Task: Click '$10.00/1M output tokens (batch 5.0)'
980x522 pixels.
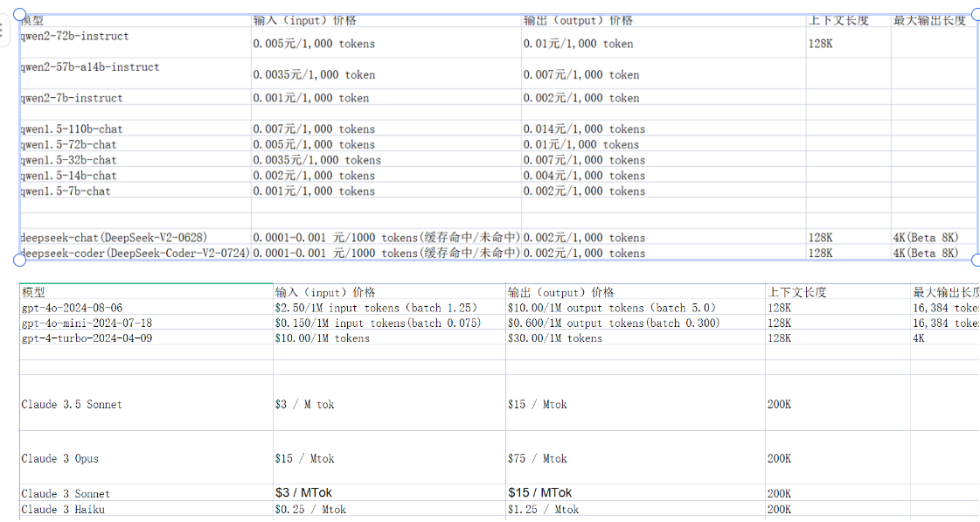Action: coord(612,308)
